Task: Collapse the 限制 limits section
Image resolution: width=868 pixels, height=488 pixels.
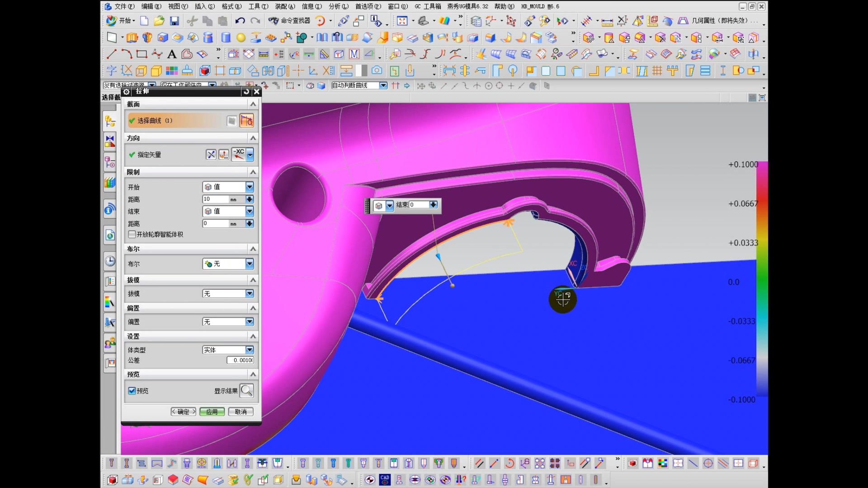Action: tap(253, 172)
